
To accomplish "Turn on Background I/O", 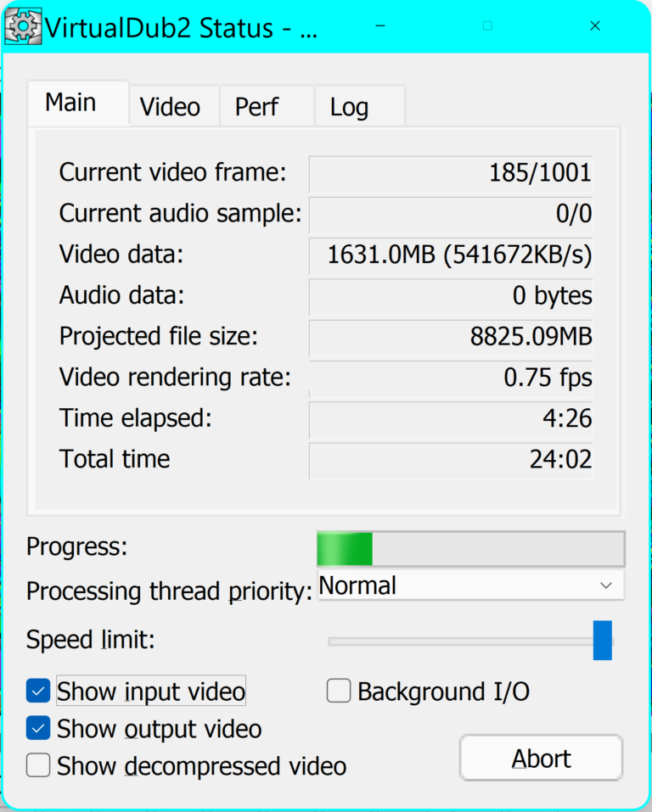I will pyautogui.click(x=339, y=692).
